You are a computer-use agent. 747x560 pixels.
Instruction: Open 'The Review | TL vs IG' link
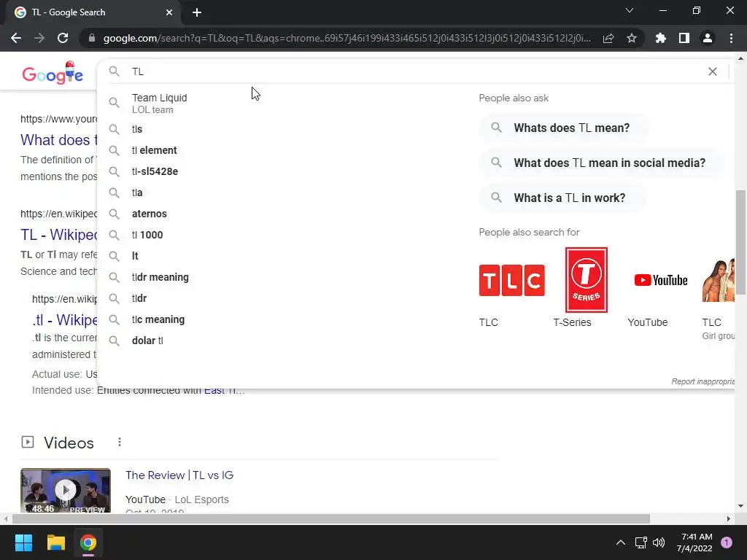coord(179,475)
